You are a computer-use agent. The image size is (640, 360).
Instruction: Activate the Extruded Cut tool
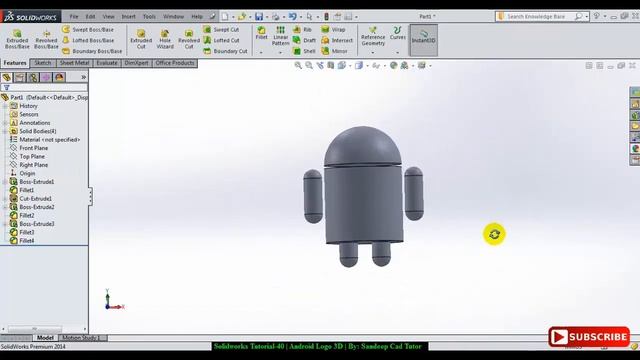point(141,39)
